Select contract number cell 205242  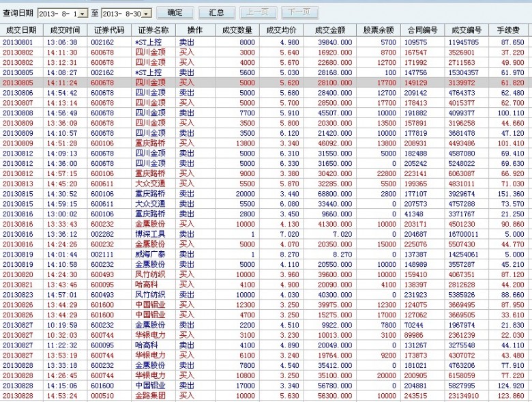[415, 164]
